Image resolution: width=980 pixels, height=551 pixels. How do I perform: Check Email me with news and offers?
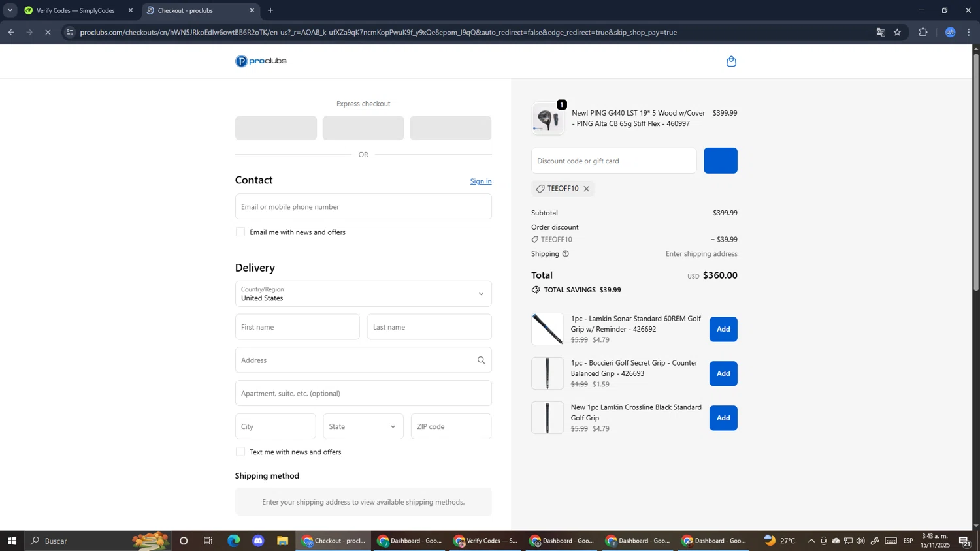(x=240, y=232)
